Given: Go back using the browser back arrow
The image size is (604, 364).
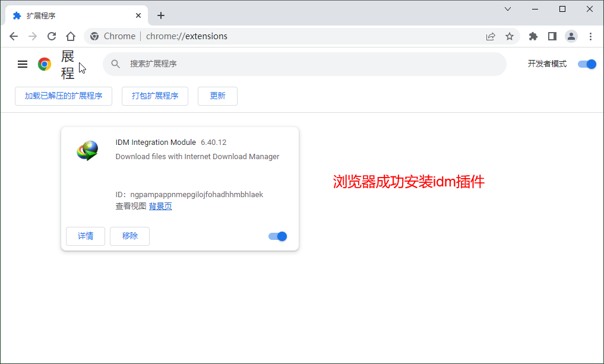Looking at the screenshot, I should click(14, 36).
